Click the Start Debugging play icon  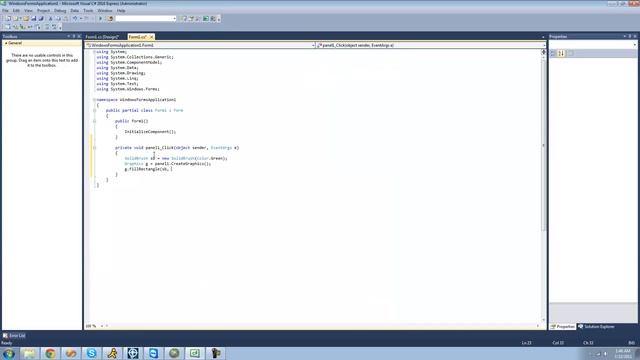point(100,19)
